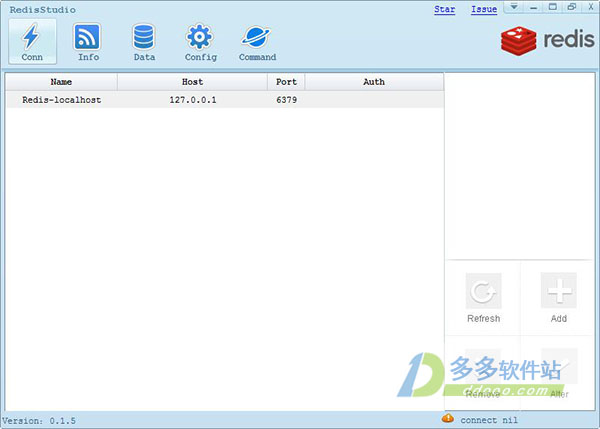Remove the selected connection
The image size is (600, 429).
(x=483, y=373)
